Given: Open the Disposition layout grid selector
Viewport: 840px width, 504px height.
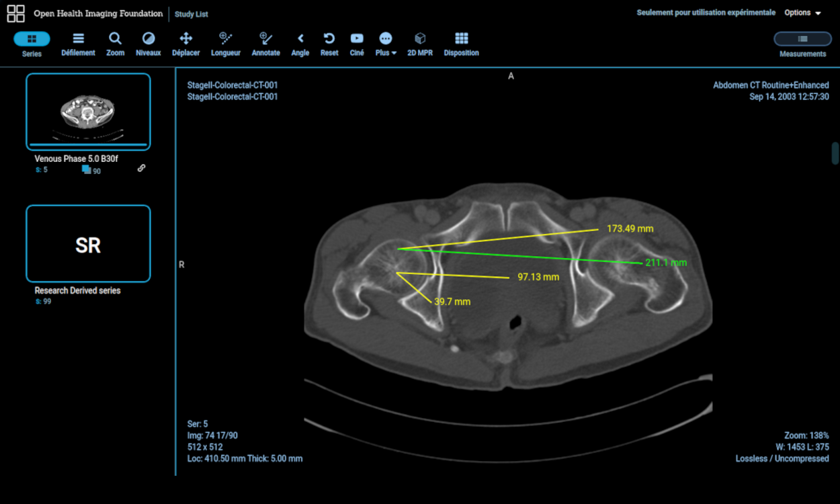Looking at the screenshot, I should 461,44.
